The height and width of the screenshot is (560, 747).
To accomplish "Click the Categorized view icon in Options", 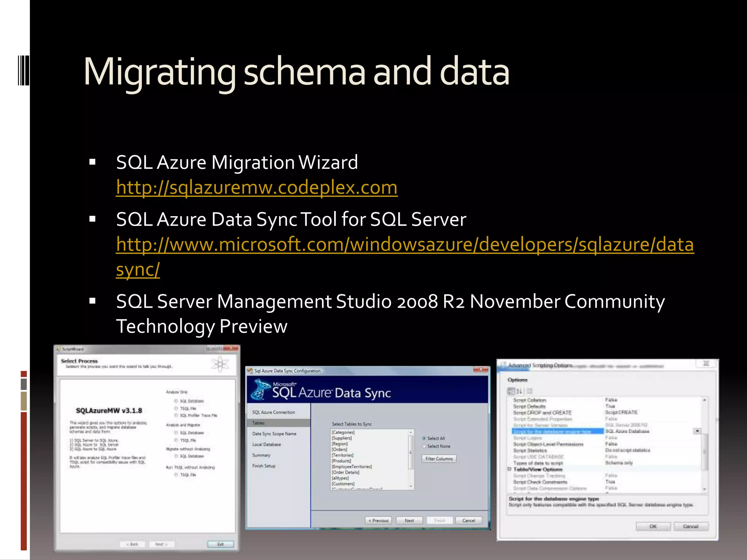I will [x=511, y=391].
